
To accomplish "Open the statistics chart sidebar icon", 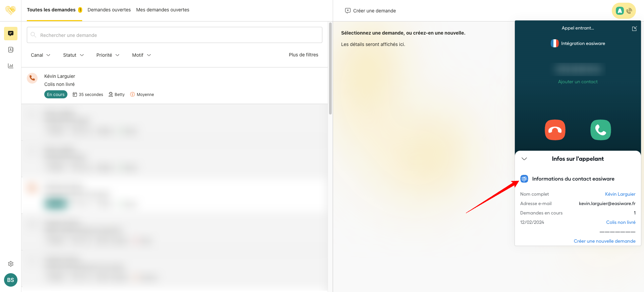I will (11, 66).
